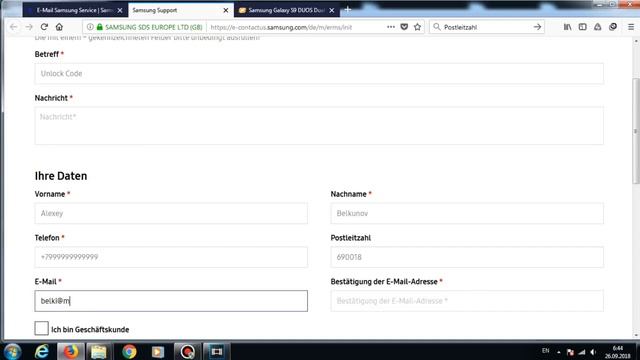Click into the Nachname field
Screen dimensions: 640x360
click(467, 213)
